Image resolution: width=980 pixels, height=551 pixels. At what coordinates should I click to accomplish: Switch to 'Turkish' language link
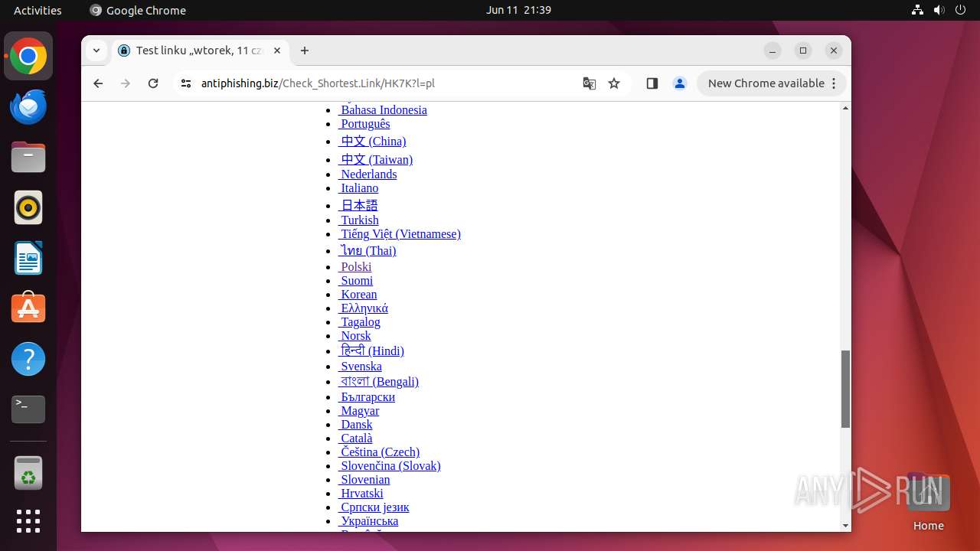(358, 220)
